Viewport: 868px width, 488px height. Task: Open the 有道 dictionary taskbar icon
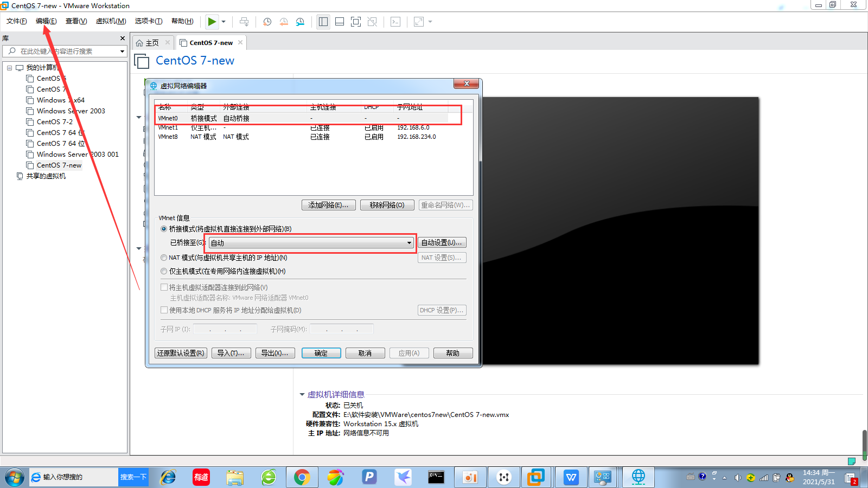point(201,477)
